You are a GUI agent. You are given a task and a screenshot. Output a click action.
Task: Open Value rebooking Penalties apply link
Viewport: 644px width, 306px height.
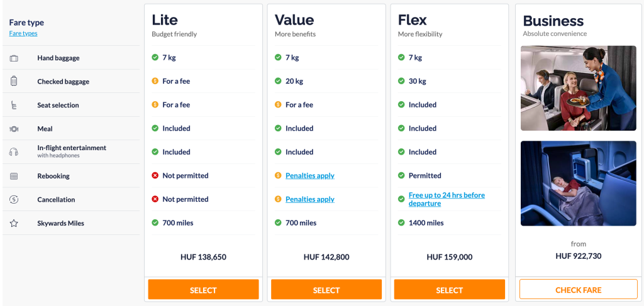309,176
